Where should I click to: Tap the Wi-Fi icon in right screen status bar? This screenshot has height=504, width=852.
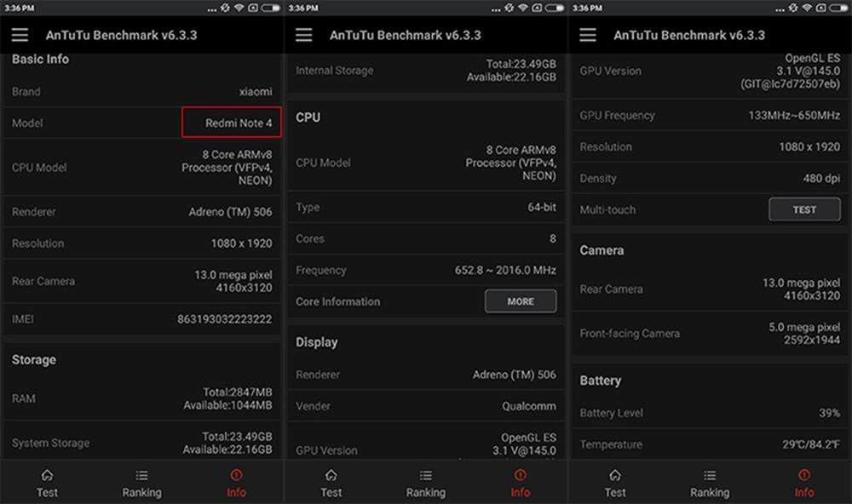coord(806,8)
